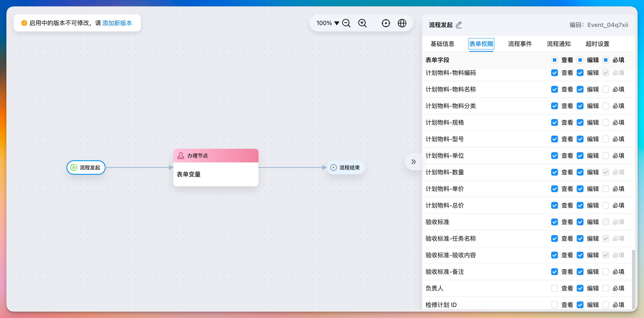Switch to the 流程通知 tab

pyautogui.click(x=559, y=44)
